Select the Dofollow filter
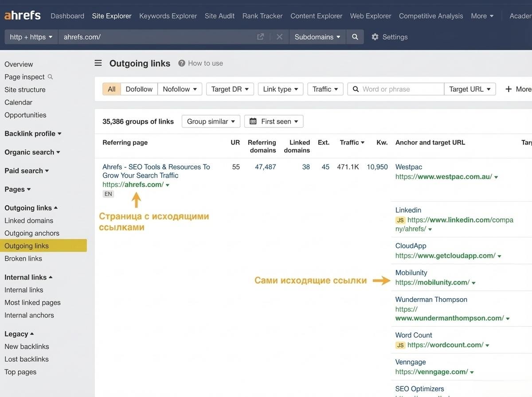 (139, 89)
